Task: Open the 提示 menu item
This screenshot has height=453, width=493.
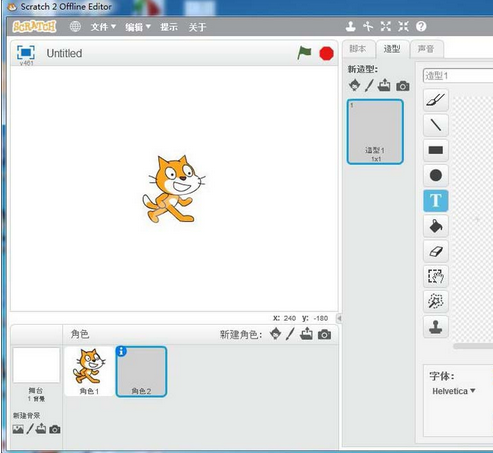Action: (169, 27)
